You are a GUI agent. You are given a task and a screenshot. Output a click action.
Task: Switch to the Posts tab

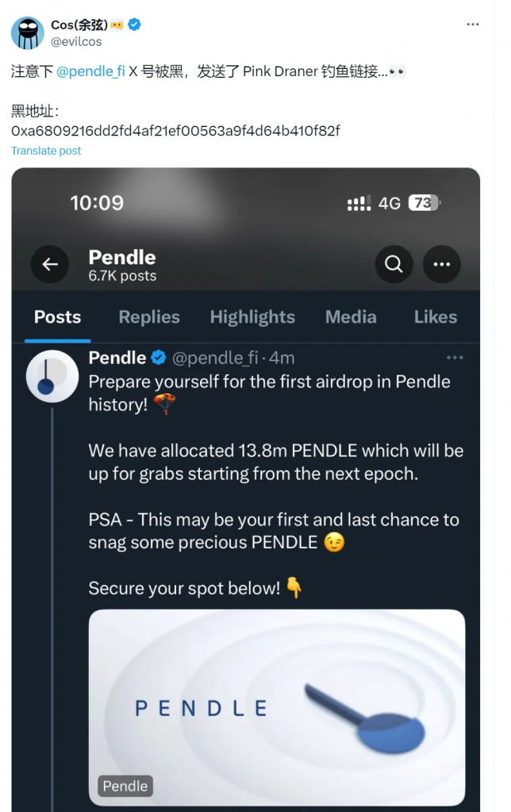(x=57, y=317)
